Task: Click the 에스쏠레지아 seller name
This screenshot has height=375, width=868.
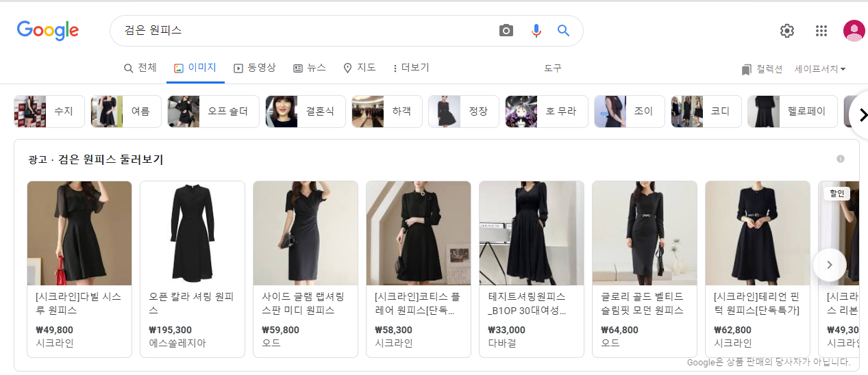Action: coord(177,343)
